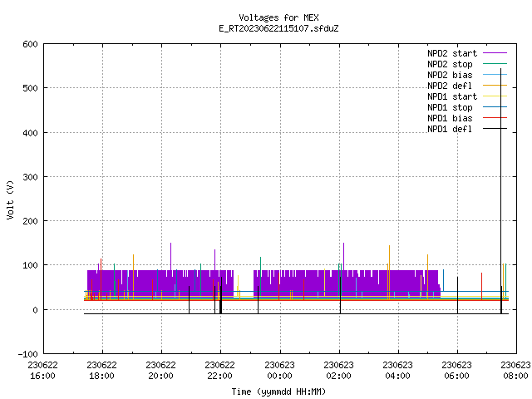Select the file name E_RT20230622115107.sfduZ
This screenshot has height=399, width=532.
[278, 28]
